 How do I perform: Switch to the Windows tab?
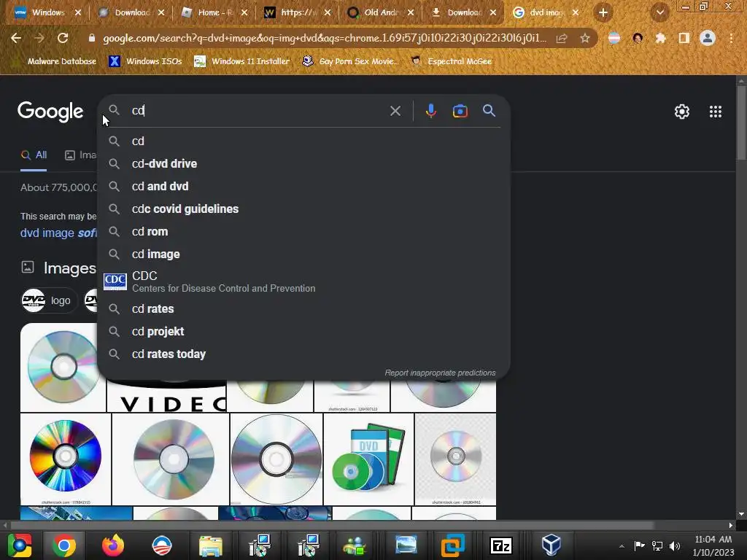pos(47,13)
